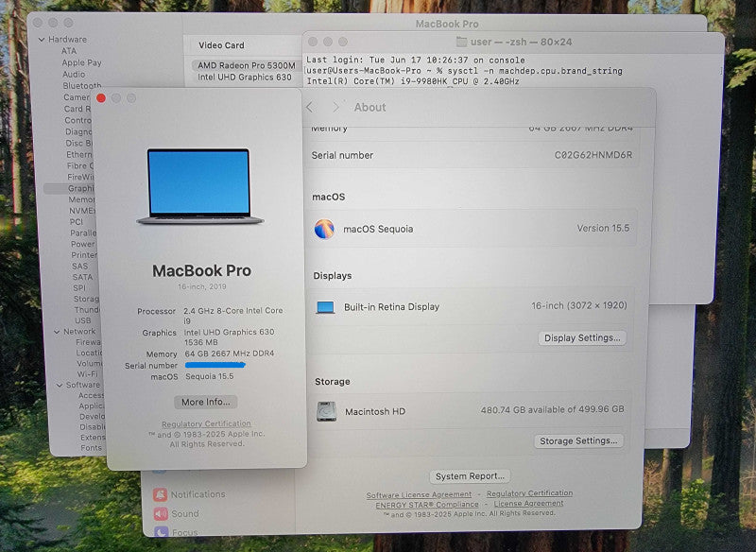Click 16-inch (3072 × 1920) display value

579,305
